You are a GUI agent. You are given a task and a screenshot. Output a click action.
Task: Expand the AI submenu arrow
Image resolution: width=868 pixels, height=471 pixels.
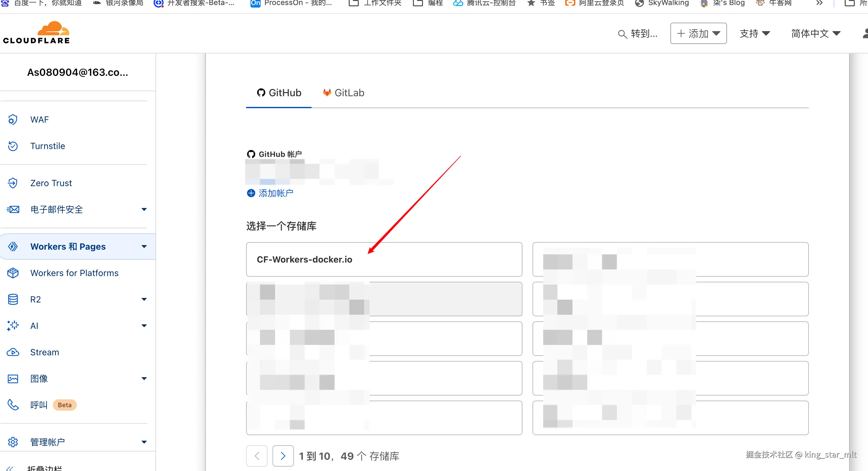click(x=144, y=325)
